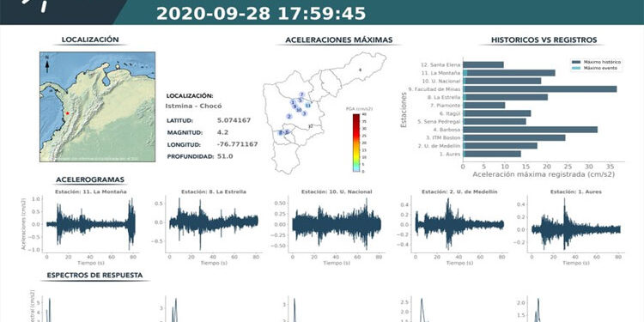Select station marker 7 on the accelerations map
The width and height of the screenshot is (644, 322).
point(301,94)
